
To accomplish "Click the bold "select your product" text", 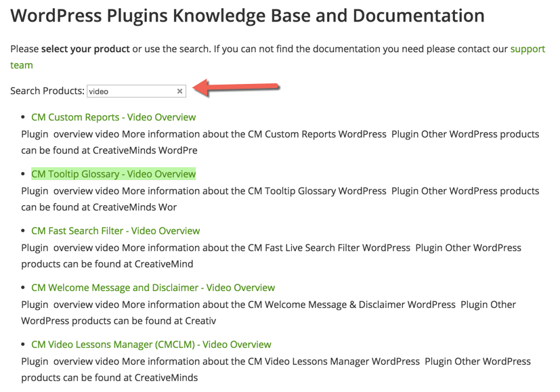I will pos(85,49).
